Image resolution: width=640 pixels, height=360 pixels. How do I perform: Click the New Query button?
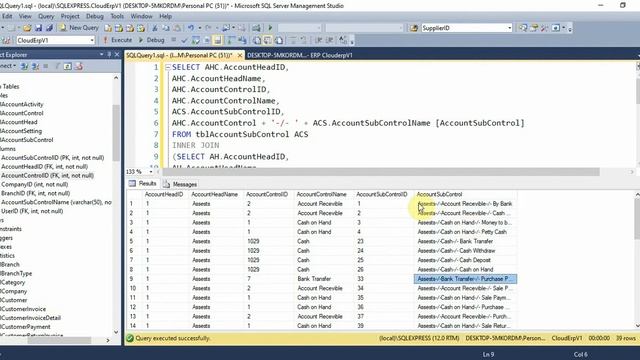click(80, 28)
